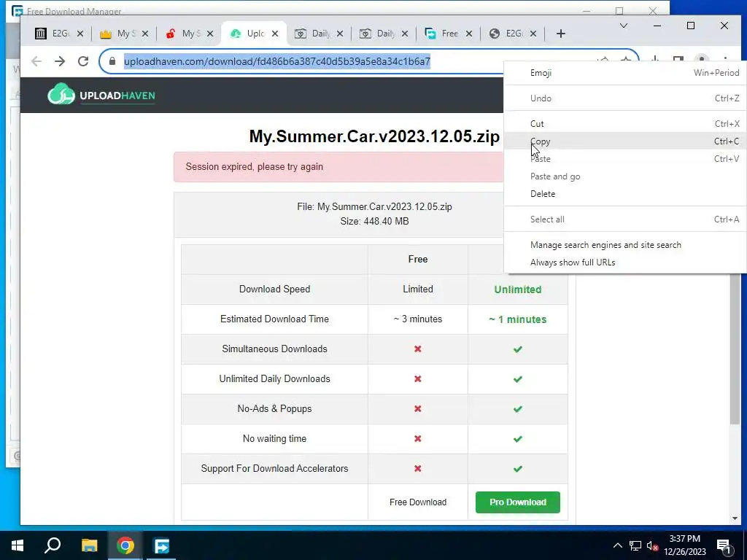Choose Cut from the context menu
This screenshot has width=747, height=560.
coord(625,124)
